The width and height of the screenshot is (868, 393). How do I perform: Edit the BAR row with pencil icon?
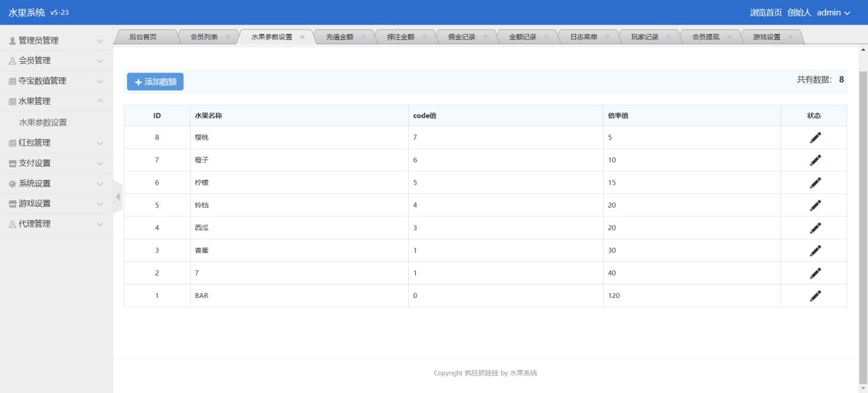[815, 296]
